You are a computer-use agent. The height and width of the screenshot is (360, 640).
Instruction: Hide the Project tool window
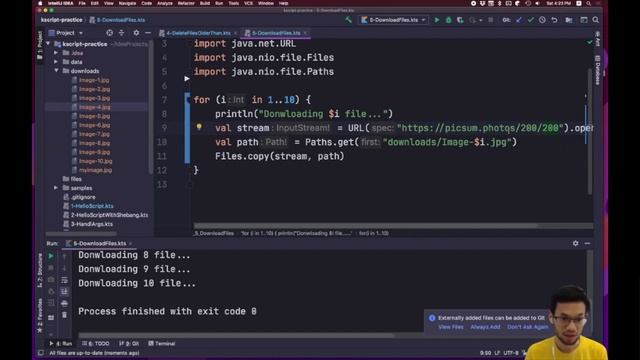[148, 33]
